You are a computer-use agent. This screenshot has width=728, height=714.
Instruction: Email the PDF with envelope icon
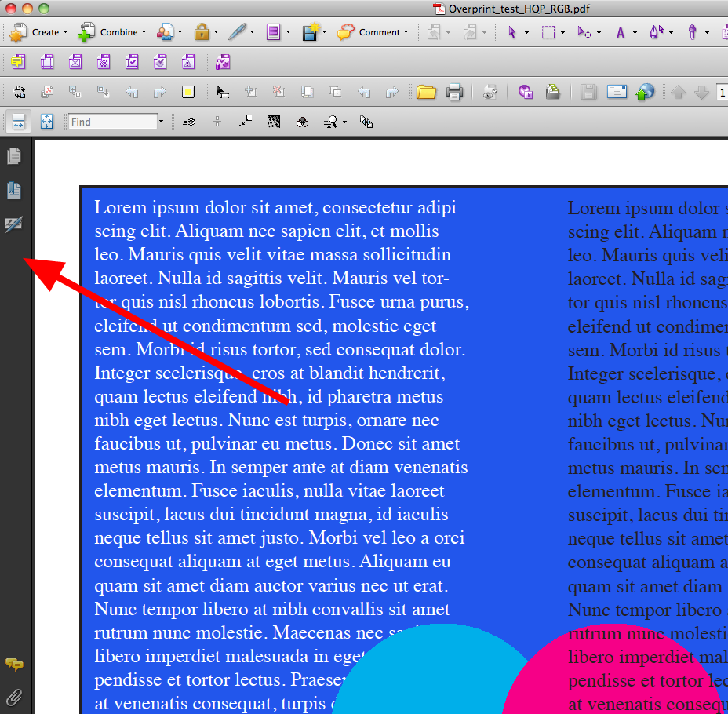(617, 92)
